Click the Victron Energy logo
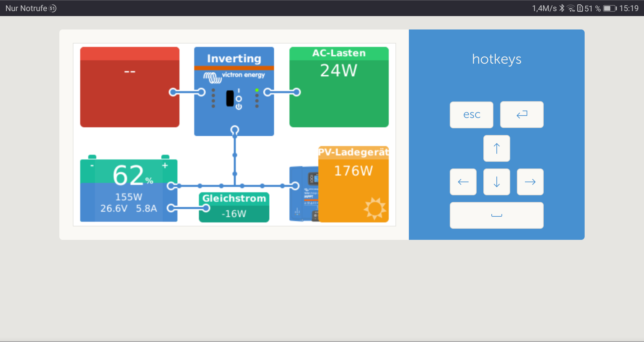Image resolution: width=644 pixels, height=342 pixels. coord(234,76)
